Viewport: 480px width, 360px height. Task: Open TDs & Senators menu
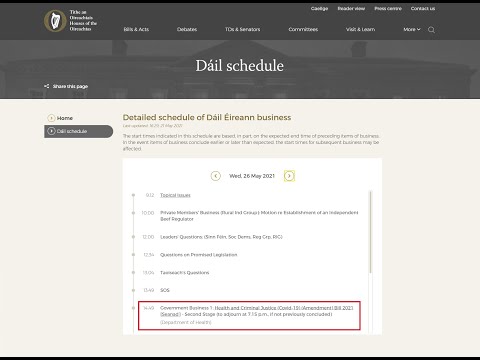242,29
